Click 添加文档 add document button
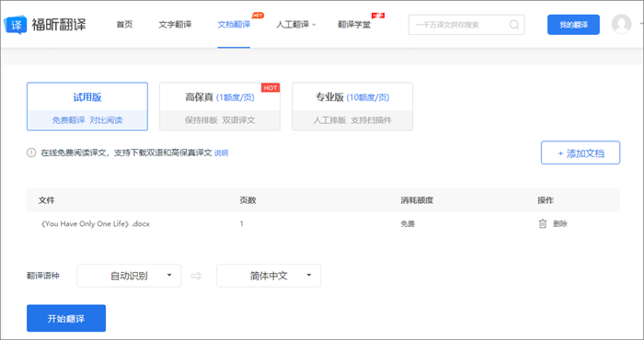 coord(581,153)
